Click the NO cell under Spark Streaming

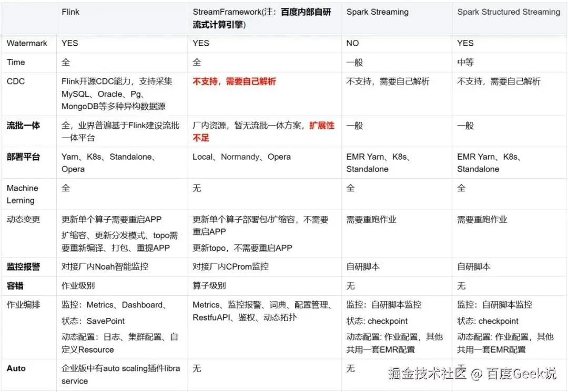coord(352,43)
